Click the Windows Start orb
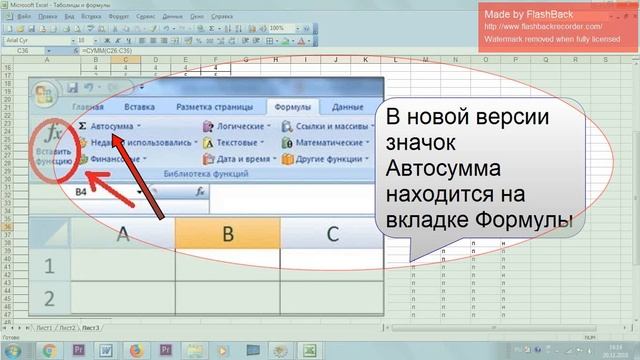This screenshot has width=640, height=360. pos(13,351)
